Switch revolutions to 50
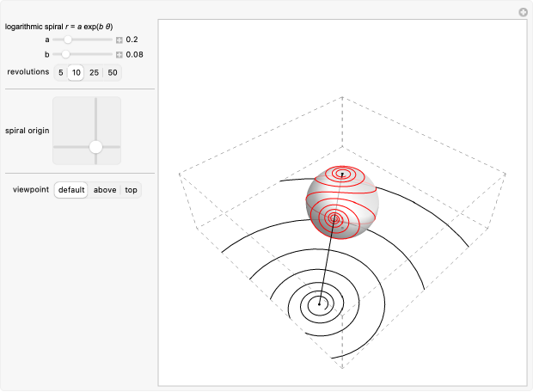Image resolution: width=533 pixels, height=392 pixels. (112, 73)
